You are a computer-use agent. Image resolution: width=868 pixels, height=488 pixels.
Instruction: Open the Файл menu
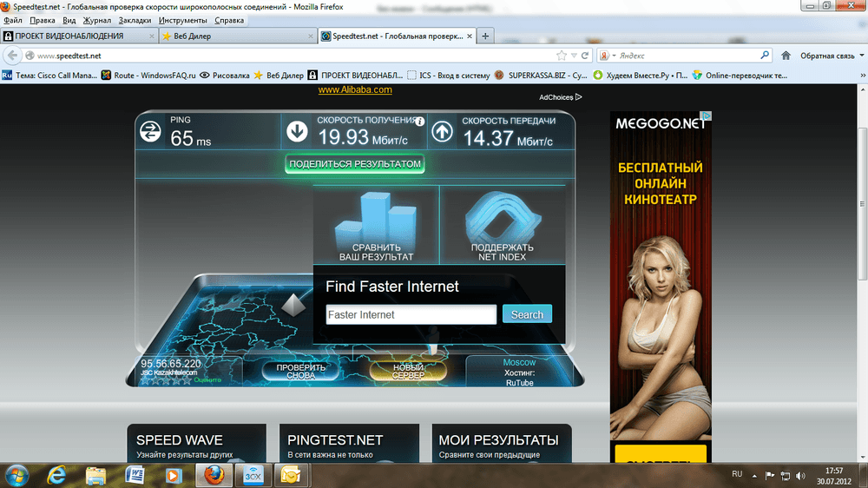[13, 21]
